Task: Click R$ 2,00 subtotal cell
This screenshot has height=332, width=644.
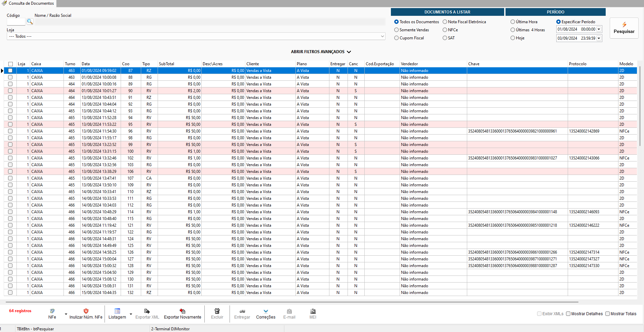Action: 179,91
